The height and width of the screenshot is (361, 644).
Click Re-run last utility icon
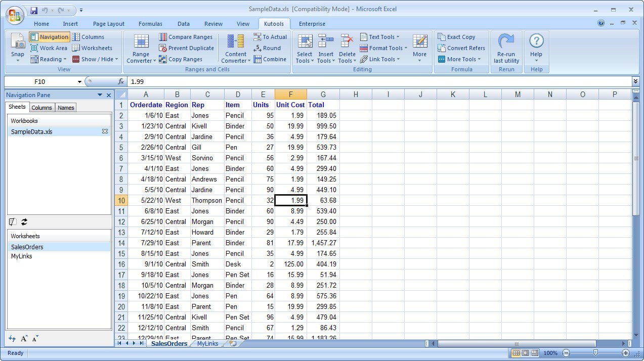click(x=506, y=42)
